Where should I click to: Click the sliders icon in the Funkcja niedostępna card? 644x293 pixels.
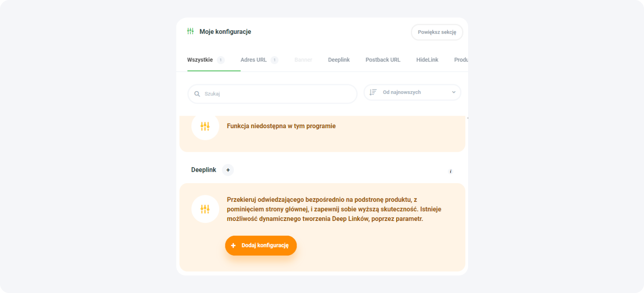[205, 126]
